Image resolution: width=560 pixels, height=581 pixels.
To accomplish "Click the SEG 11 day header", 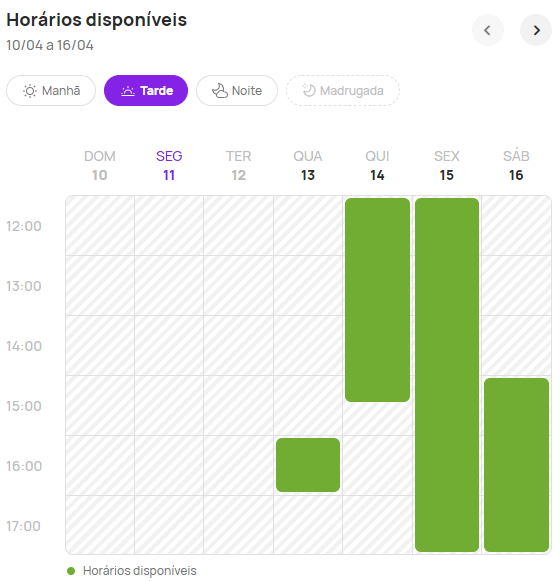I will pyautogui.click(x=169, y=165).
